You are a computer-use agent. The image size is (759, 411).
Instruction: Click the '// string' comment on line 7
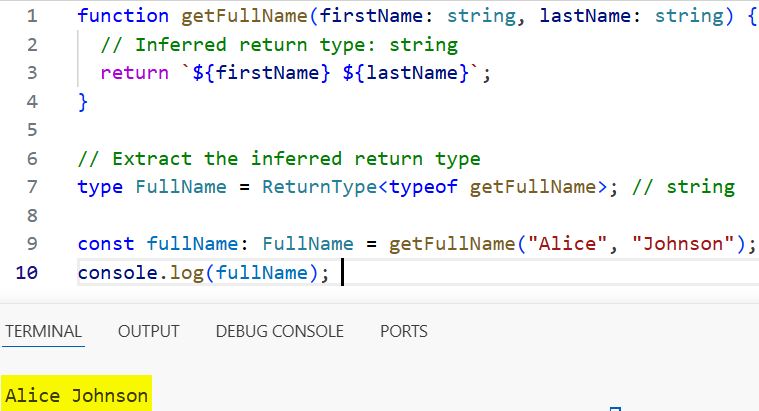(683, 187)
